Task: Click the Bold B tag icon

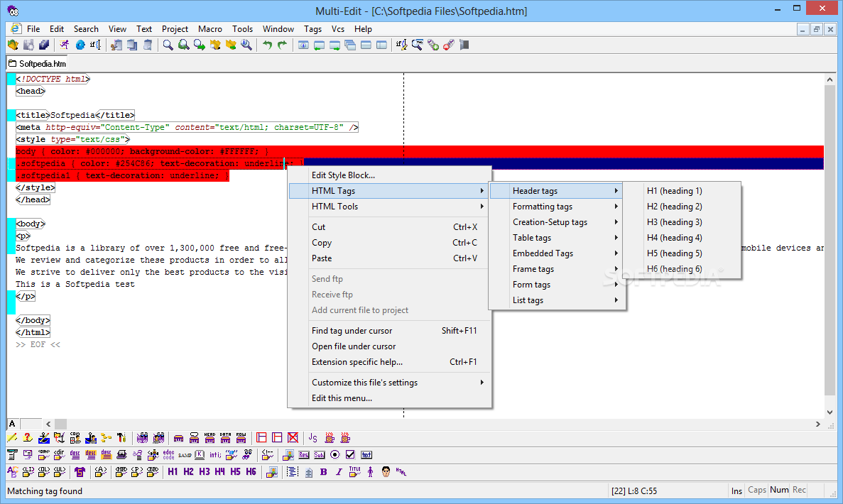Action: click(x=324, y=472)
